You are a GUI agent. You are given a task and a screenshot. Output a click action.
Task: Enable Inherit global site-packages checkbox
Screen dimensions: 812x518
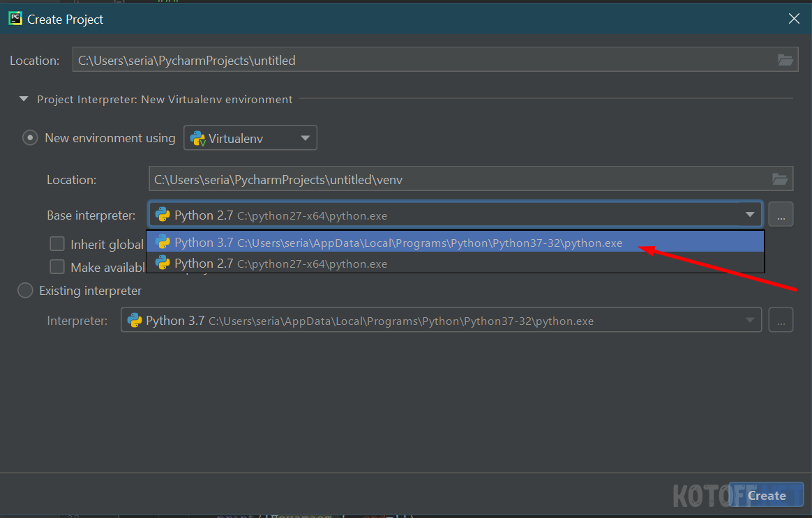(57, 244)
